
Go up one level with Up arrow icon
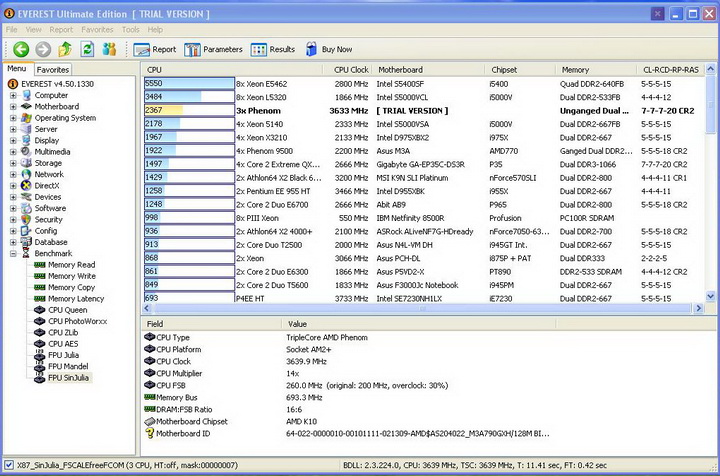[x=65, y=49]
